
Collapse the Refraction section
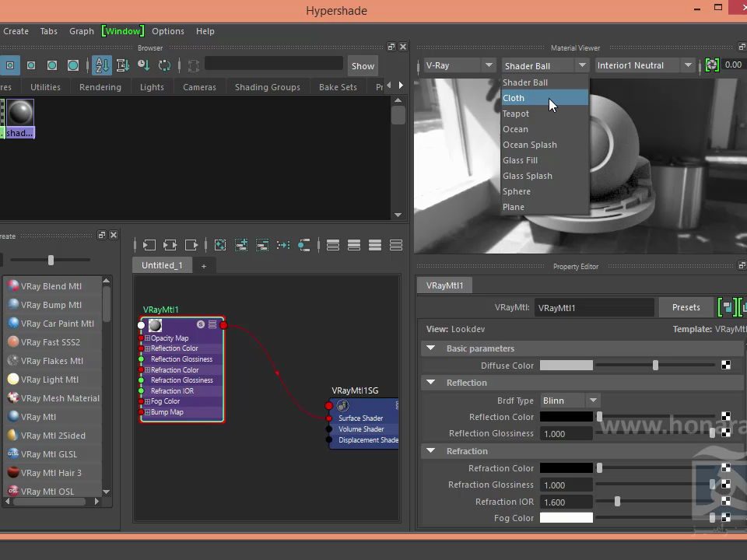click(x=430, y=451)
